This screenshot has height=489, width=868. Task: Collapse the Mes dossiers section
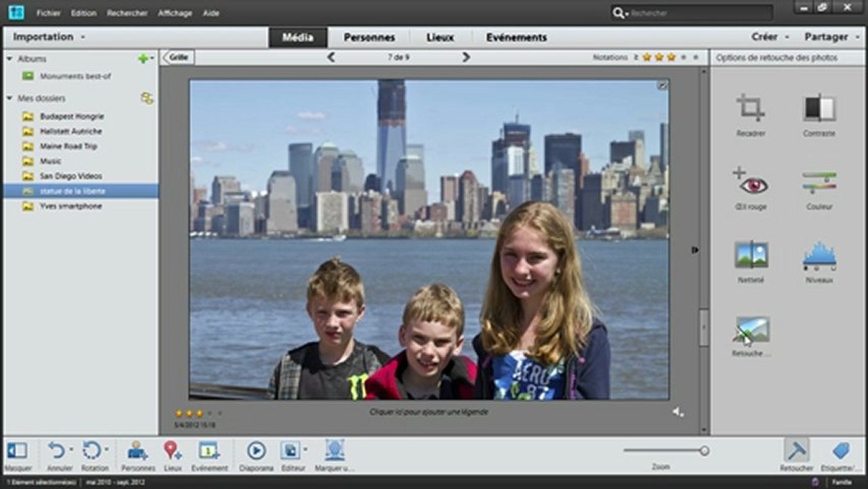(x=10, y=98)
